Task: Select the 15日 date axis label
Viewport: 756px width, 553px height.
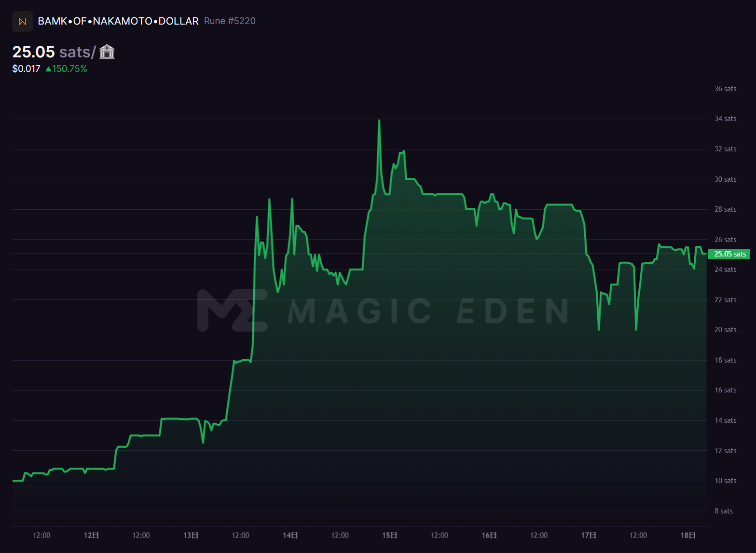Action: [389, 535]
